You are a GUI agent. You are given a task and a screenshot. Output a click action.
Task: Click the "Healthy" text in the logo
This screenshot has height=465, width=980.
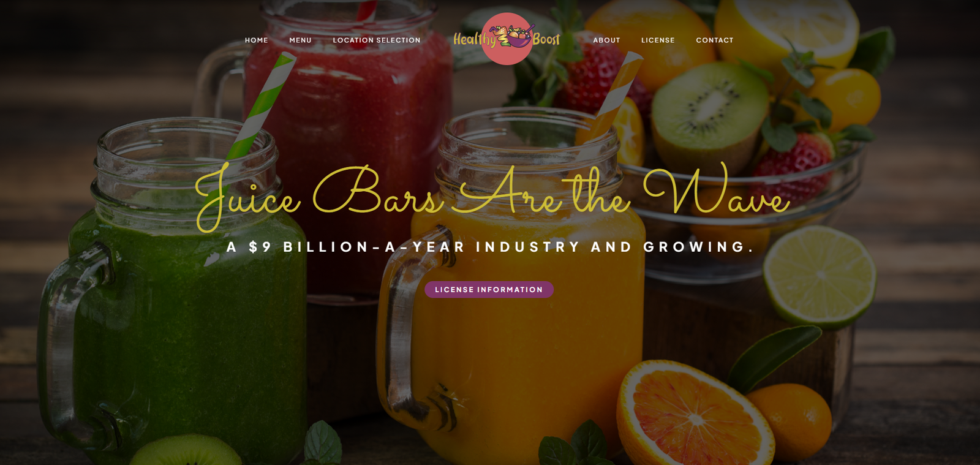[475, 39]
